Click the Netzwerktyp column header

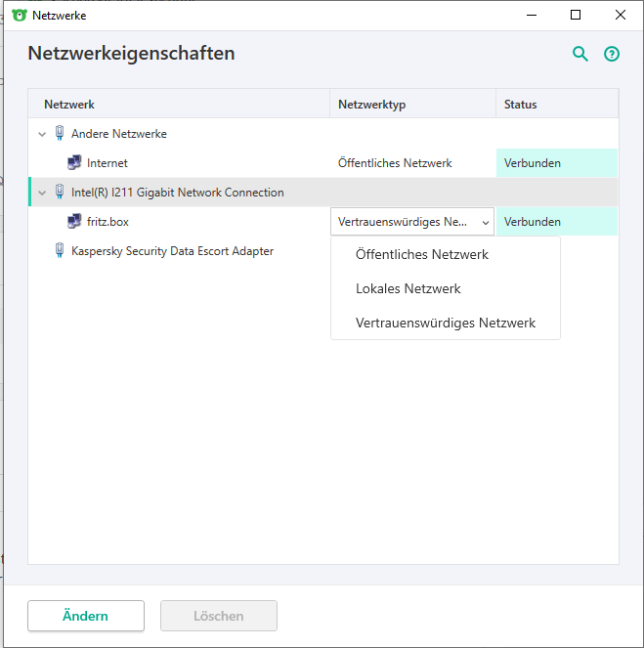tap(371, 105)
